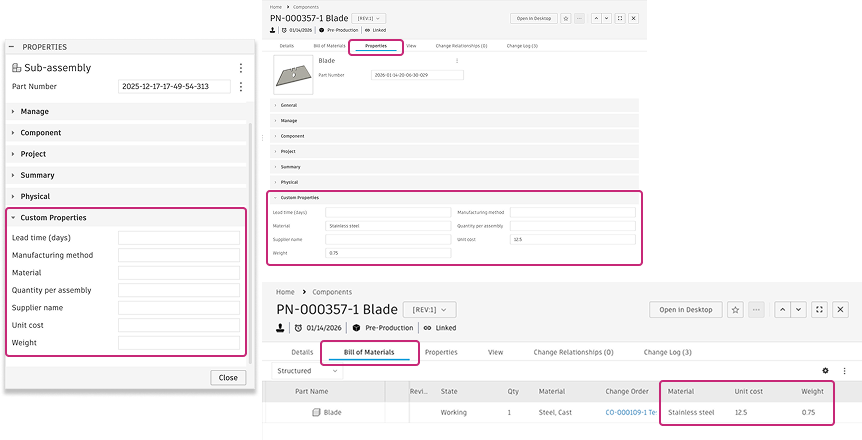The width and height of the screenshot is (862, 440).
Task: Click the clock icon beside 01/14/2026 in the BOM page
Action: pos(298,328)
